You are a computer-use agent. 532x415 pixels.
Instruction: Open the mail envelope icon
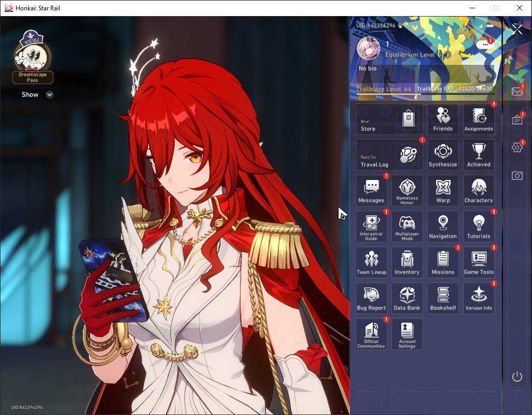517,91
